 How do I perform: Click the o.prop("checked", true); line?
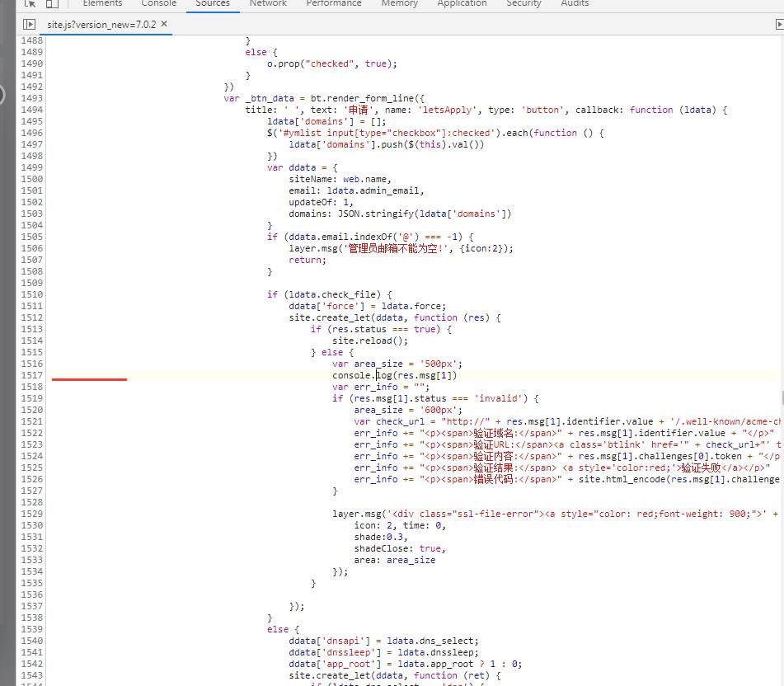coord(332,64)
